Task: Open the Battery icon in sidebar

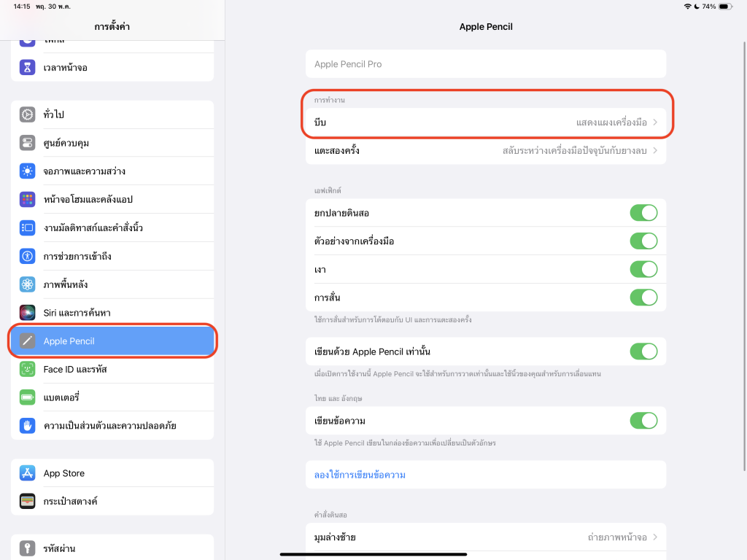Action: [x=28, y=397]
